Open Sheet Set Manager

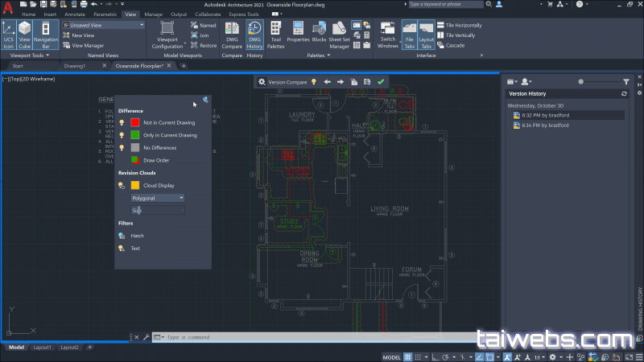tap(339, 35)
